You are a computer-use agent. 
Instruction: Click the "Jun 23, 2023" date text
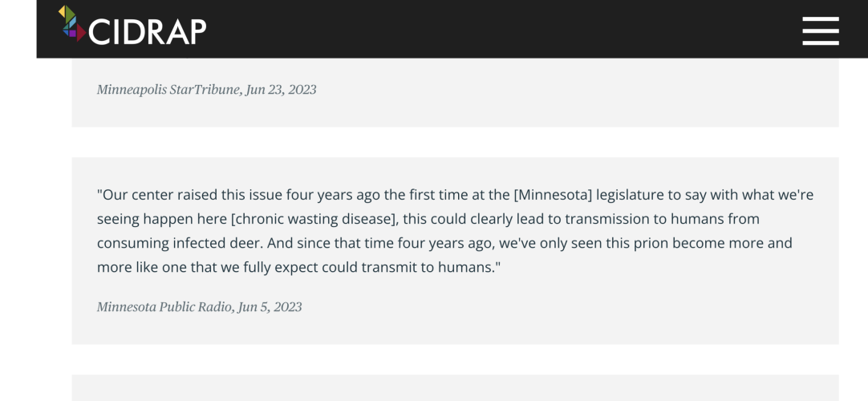pyautogui.click(x=282, y=90)
